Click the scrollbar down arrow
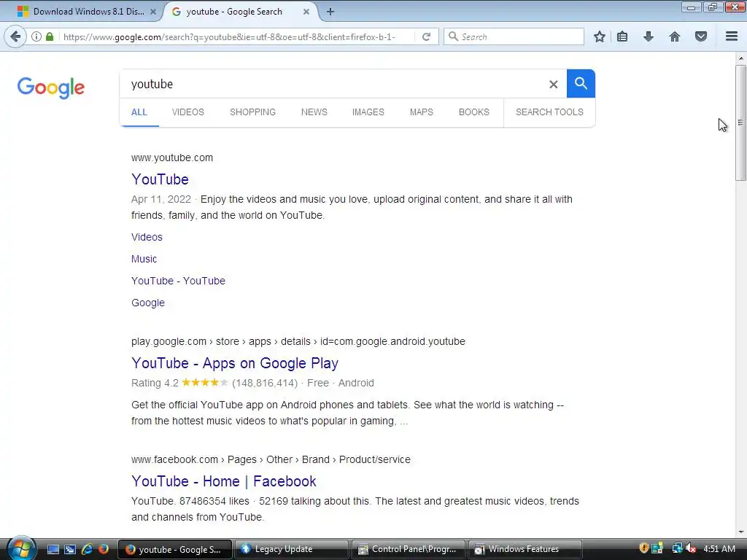 click(x=740, y=533)
